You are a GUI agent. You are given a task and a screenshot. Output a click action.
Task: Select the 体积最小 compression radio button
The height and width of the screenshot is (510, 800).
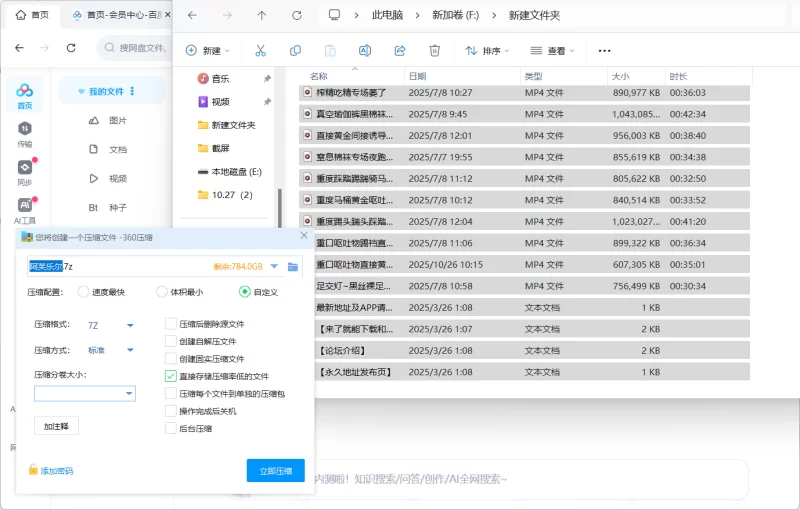coord(162,292)
